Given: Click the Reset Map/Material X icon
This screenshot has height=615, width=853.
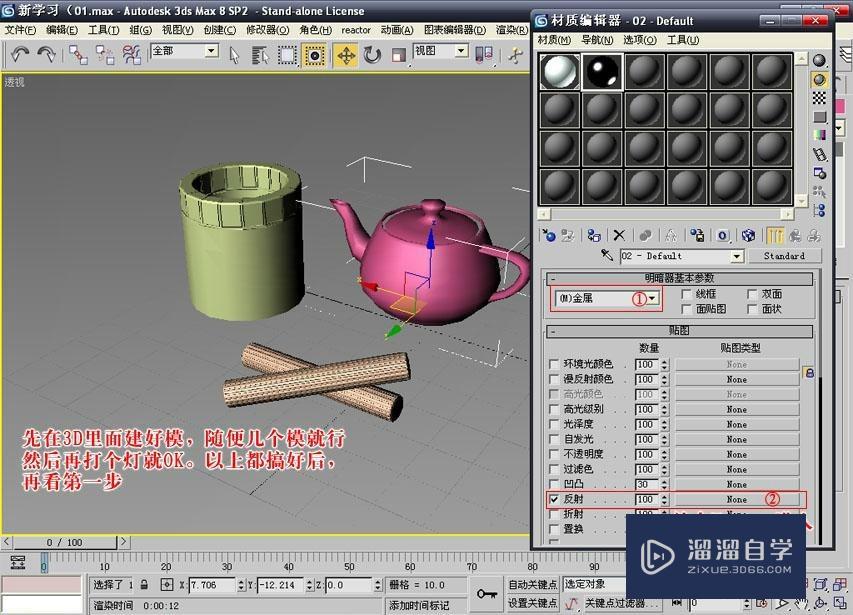Looking at the screenshot, I should 619,235.
